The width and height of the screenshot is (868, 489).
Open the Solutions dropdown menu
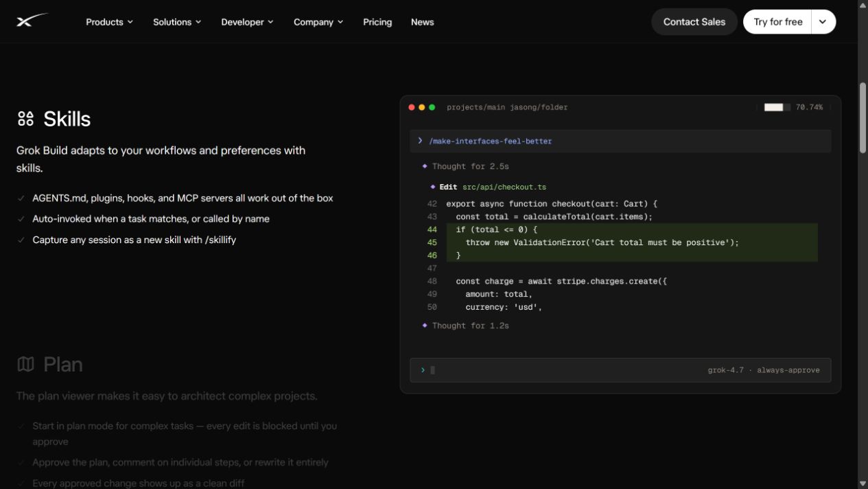[x=177, y=22]
